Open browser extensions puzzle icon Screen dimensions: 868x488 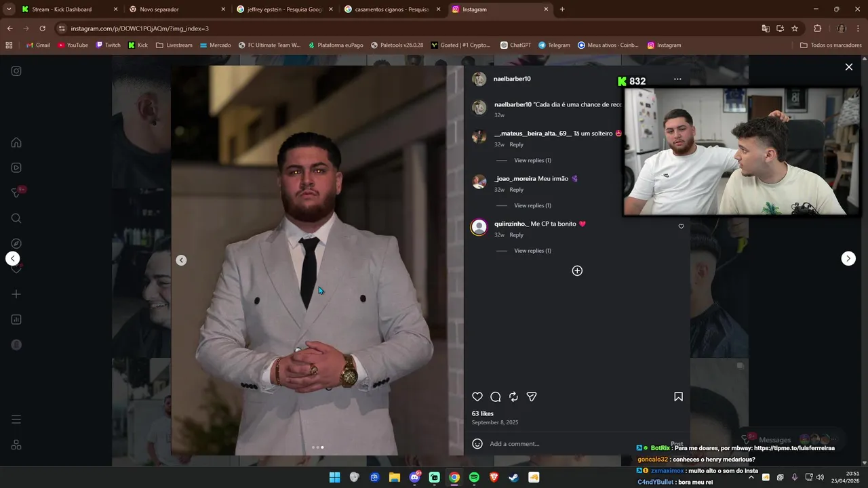click(x=817, y=28)
